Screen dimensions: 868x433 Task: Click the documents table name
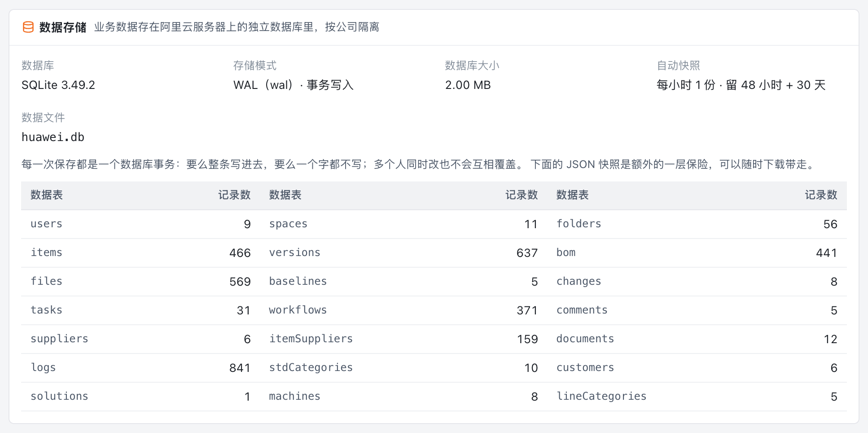tap(585, 339)
